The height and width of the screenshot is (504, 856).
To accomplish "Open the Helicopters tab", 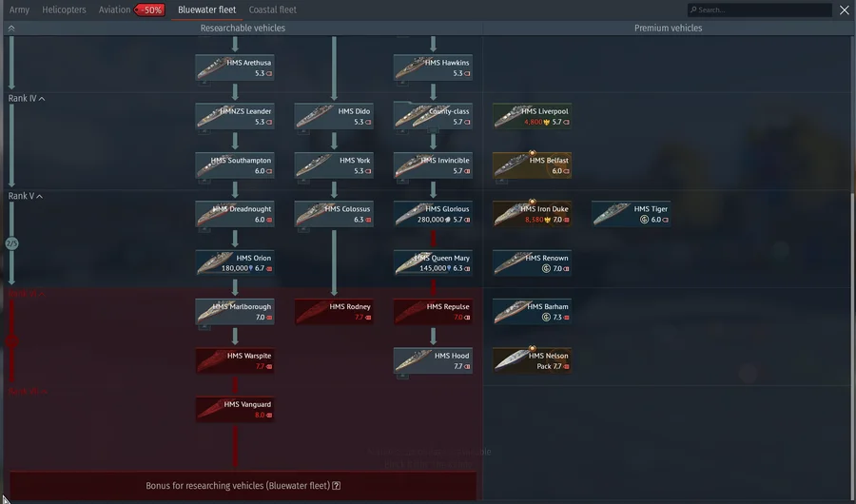I will (64, 10).
